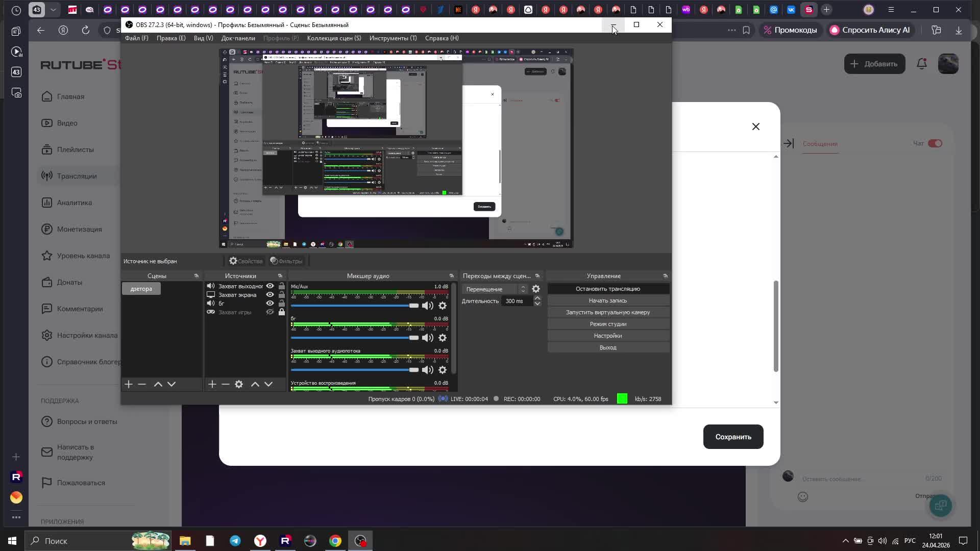
Task: Undock the Микшер аудио panel
Action: coord(451,276)
